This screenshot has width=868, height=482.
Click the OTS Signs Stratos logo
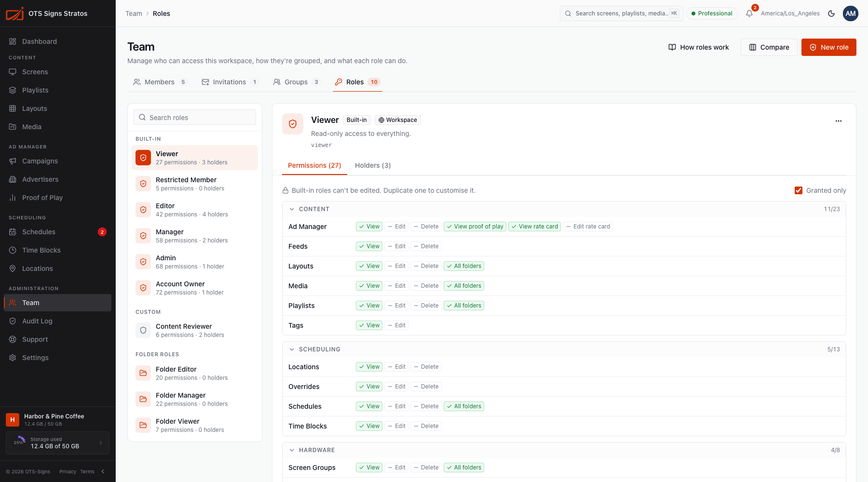tap(46, 13)
